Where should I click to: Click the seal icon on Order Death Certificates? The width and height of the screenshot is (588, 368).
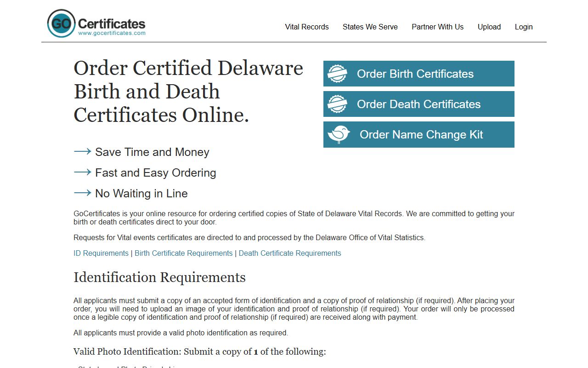click(337, 104)
